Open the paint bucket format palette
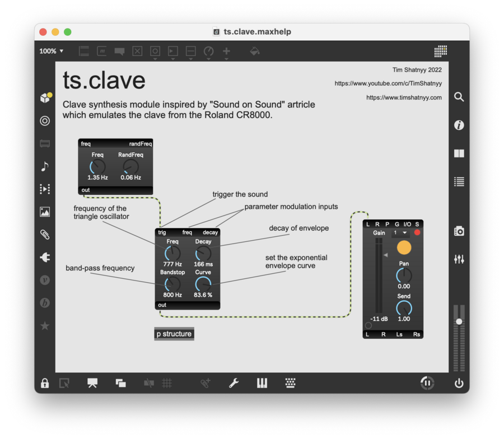The width and height of the screenshot is (504, 439). 255,51
